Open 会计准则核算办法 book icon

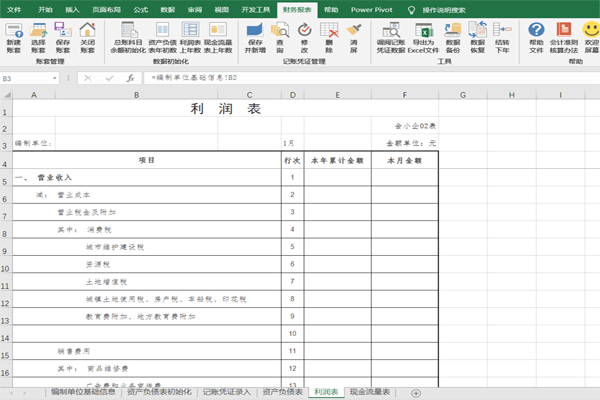(x=564, y=38)
